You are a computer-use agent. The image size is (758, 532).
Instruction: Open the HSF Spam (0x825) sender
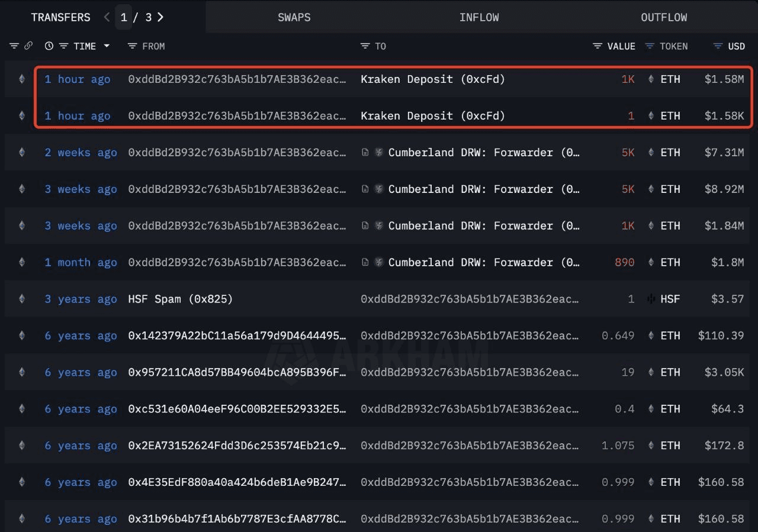pos(181,299)
